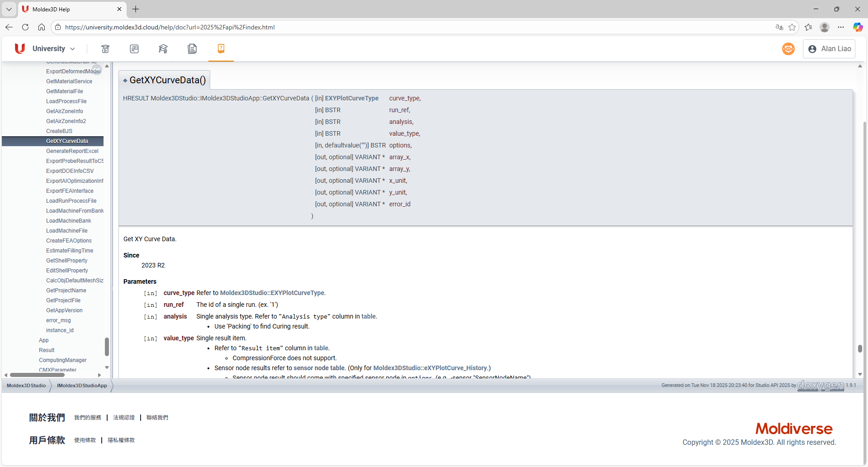Open the tab search dropdown arrow
868x467 pixels.
[x=9, y=9]
